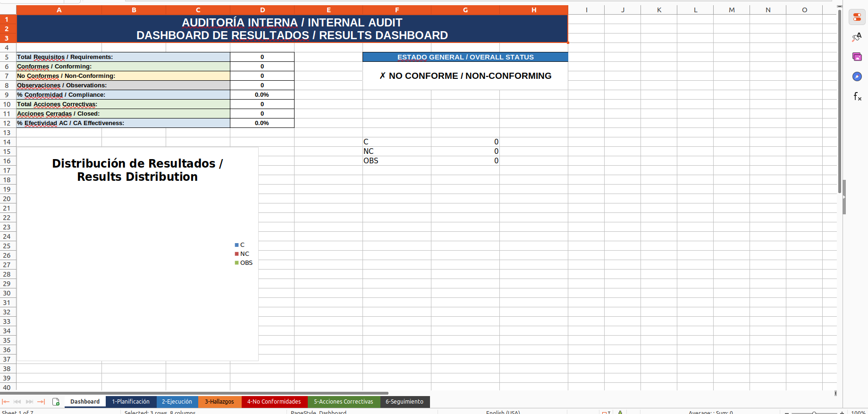The width and height of the screenshot is (868, 414).
Task: Select row 28 header
Action: coord(7,274)
